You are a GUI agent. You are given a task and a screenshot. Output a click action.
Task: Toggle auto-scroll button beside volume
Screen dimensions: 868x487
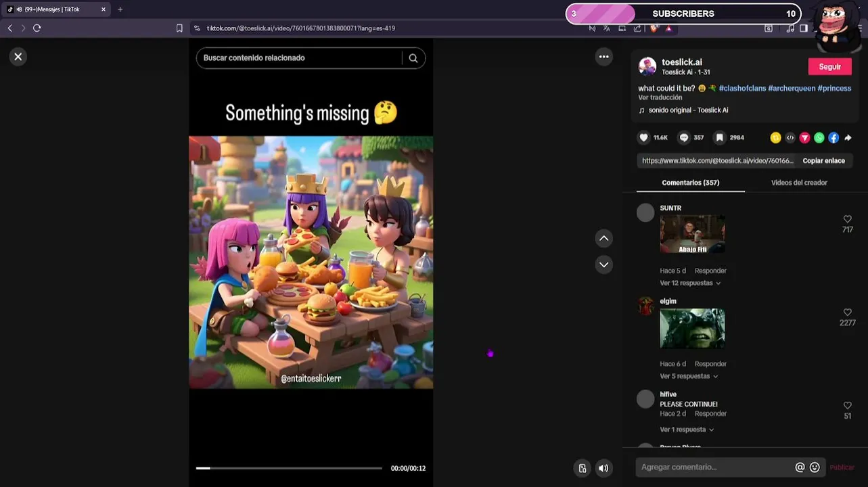[x=582, y=468]
